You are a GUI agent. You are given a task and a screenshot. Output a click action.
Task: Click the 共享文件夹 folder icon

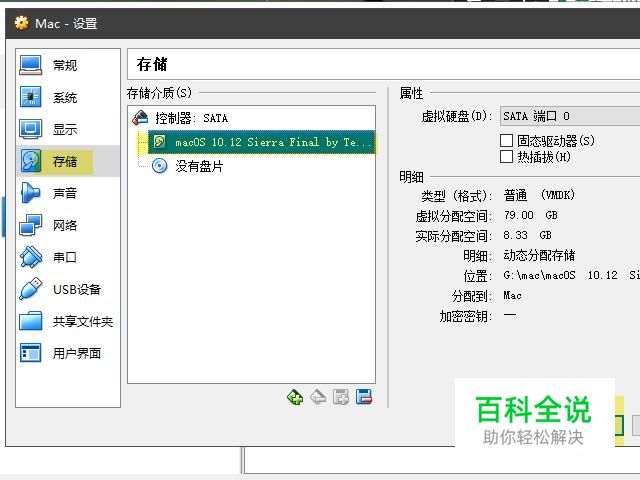click(31, 321)
